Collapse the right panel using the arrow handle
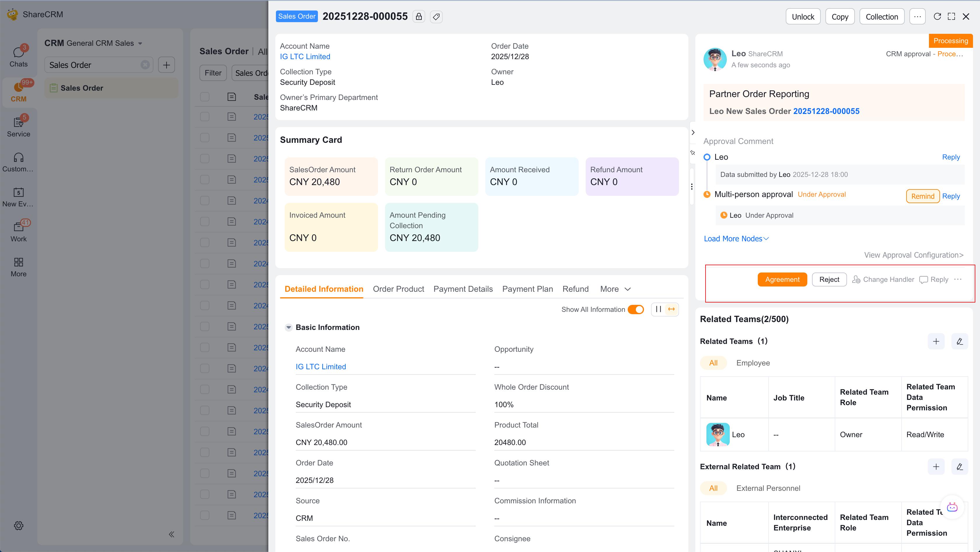980x552 pixels. 693,133
